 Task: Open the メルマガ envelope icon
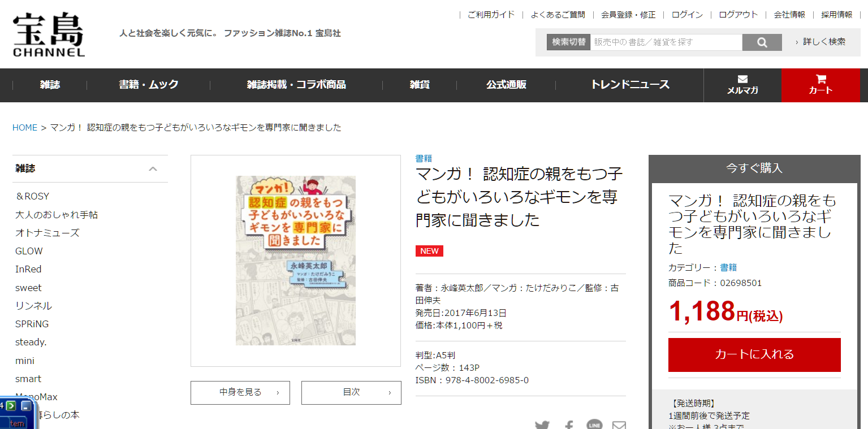point(742,85)
